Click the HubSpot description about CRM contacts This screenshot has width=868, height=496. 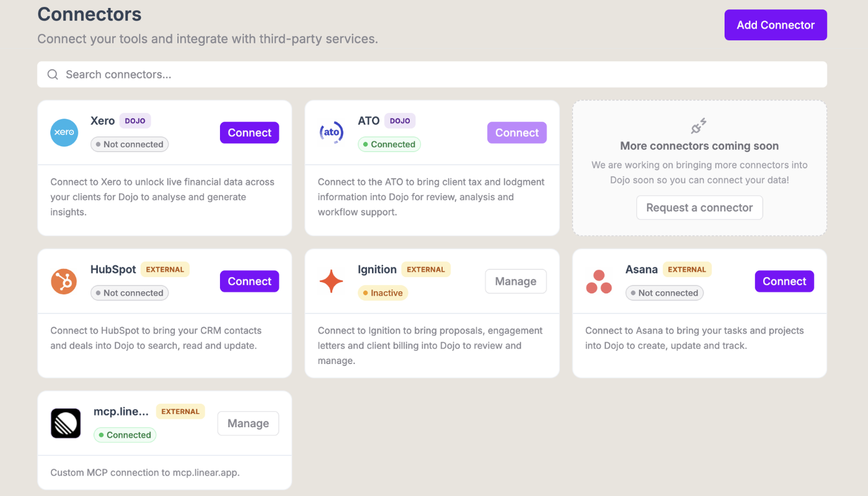pyautogui.click(x=156, y=338)
